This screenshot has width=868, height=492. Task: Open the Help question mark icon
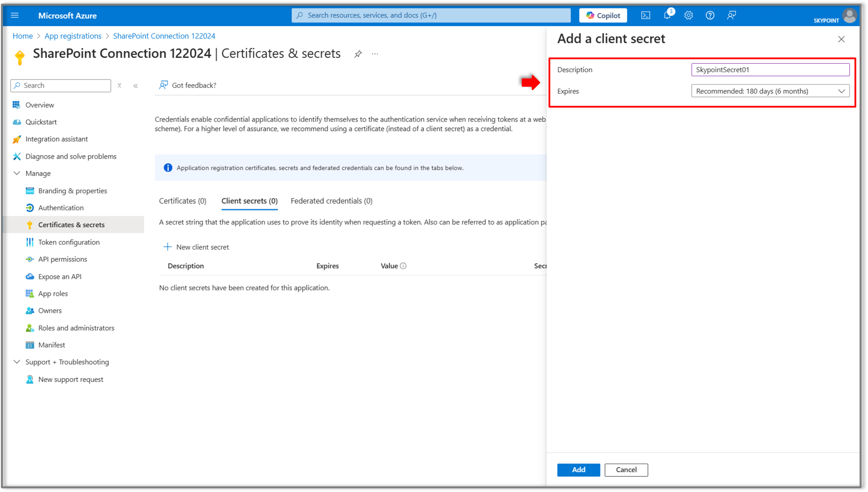[710, 15]
